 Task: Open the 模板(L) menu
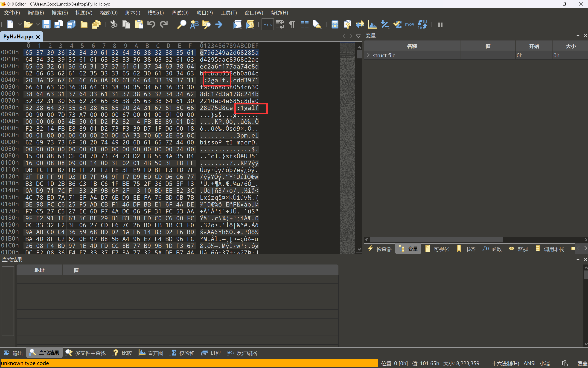click(156, 13)
